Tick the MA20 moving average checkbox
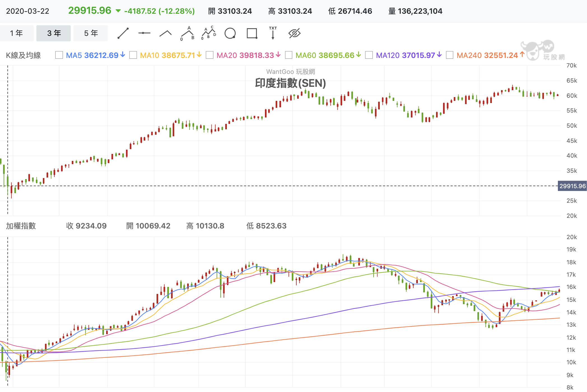 click(209, 55)
